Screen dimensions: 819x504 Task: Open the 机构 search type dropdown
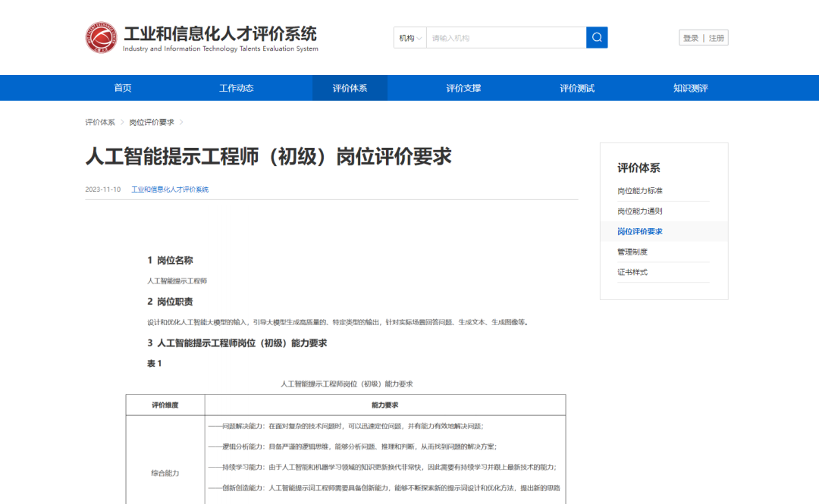coord(410,38)
